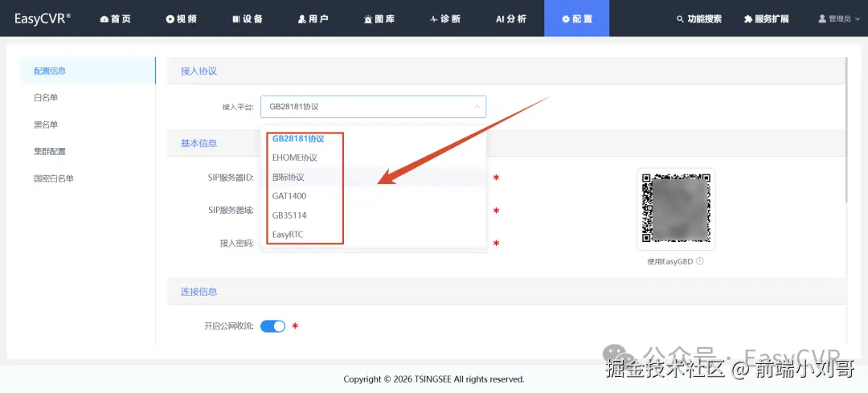Click the play icon before 视频
The height and width of the screenshot is (393, 868).
pyautogui.click(x=170, y=19)
